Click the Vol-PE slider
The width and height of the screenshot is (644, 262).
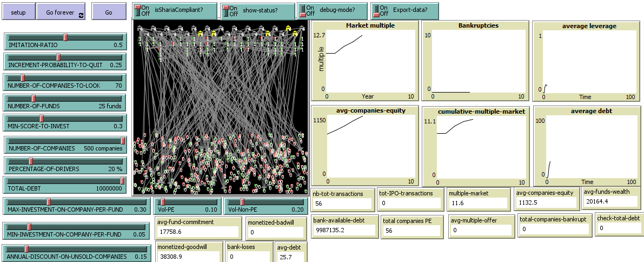(188, 206)
